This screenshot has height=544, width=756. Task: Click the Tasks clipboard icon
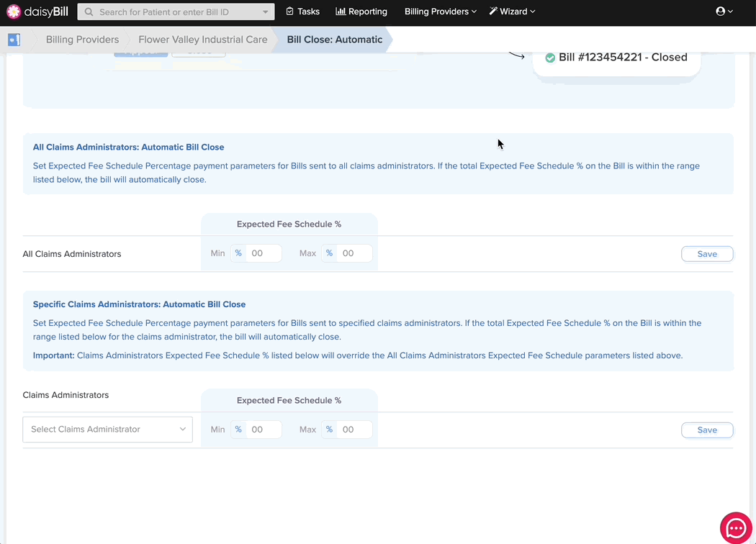tap(289, 11)
